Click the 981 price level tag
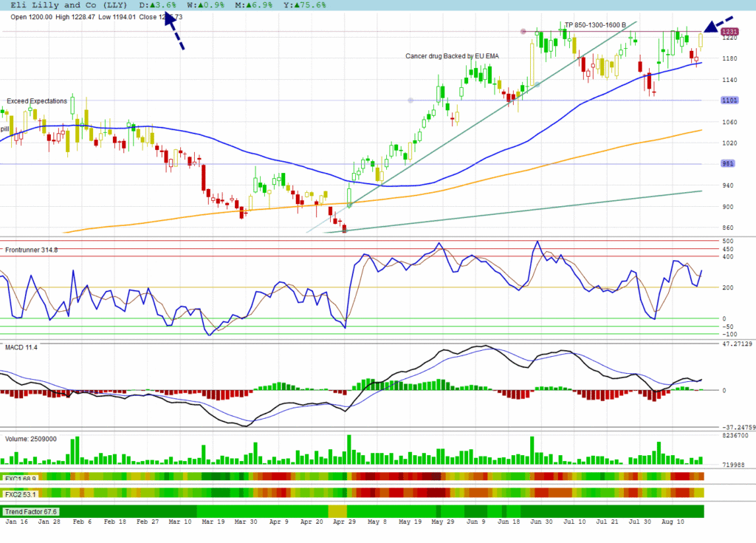The width and height of the screenshot is (756, 543). point(727,163)
